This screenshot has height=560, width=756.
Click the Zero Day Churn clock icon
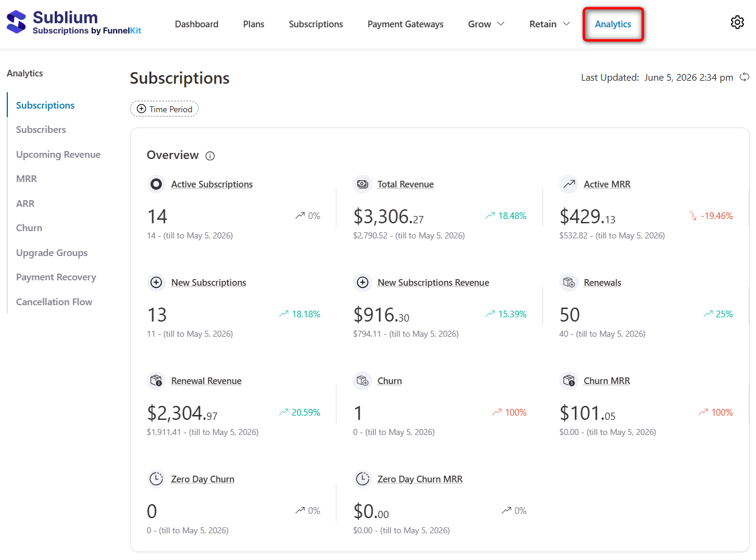(156, 479)
